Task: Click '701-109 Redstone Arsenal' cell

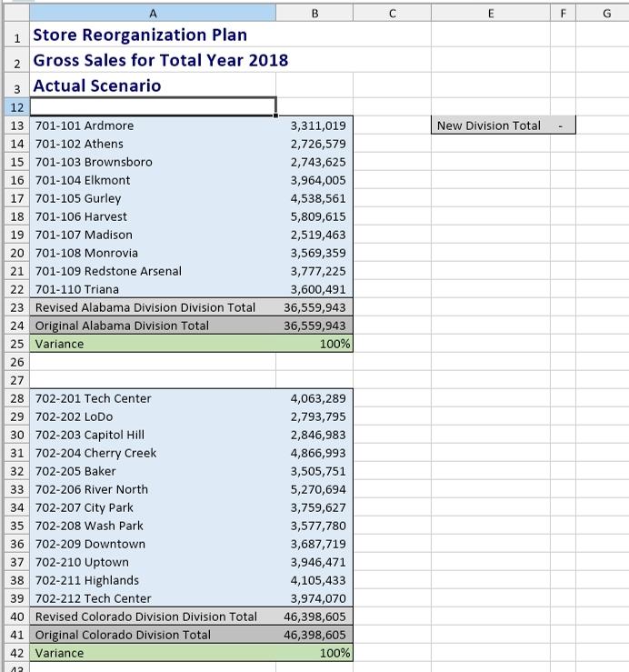Action: point(153,271)
